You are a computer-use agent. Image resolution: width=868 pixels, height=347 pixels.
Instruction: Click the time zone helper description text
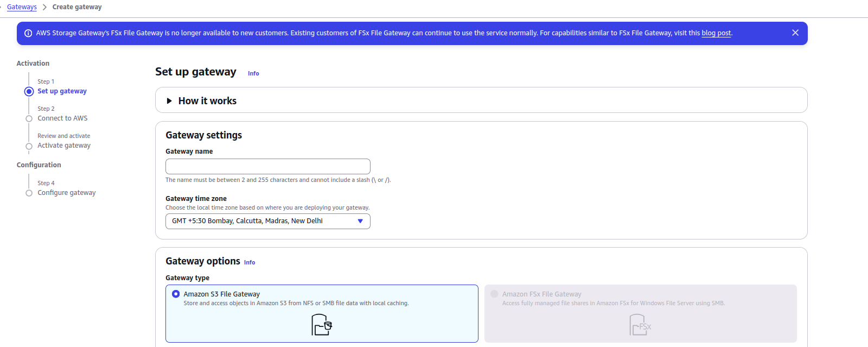pyautogui.click(x=267, y=207)
